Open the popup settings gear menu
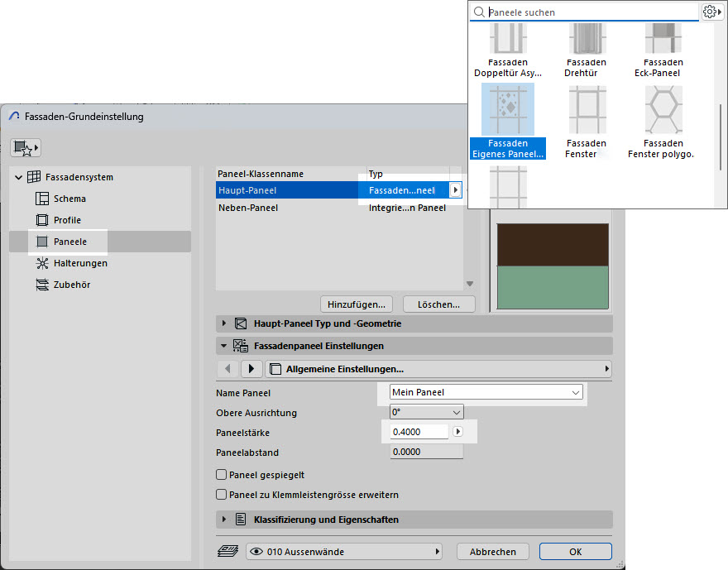The width and height of the screenshot is (728, 570). pyautogui.click(x=711, y=12)
